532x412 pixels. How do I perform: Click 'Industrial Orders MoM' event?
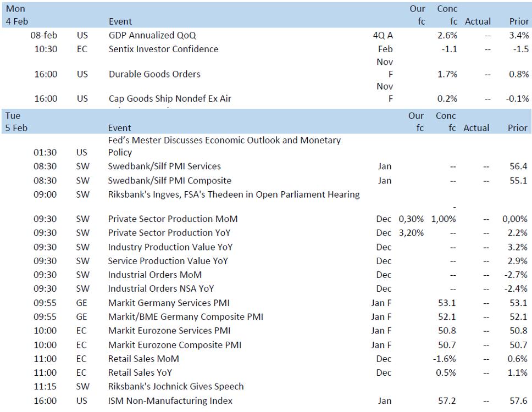pyautogui.click(x=155, y=275)
